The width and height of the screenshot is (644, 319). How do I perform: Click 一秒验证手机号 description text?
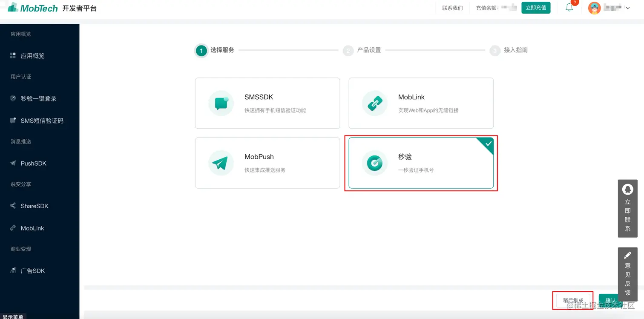point(416,170)
